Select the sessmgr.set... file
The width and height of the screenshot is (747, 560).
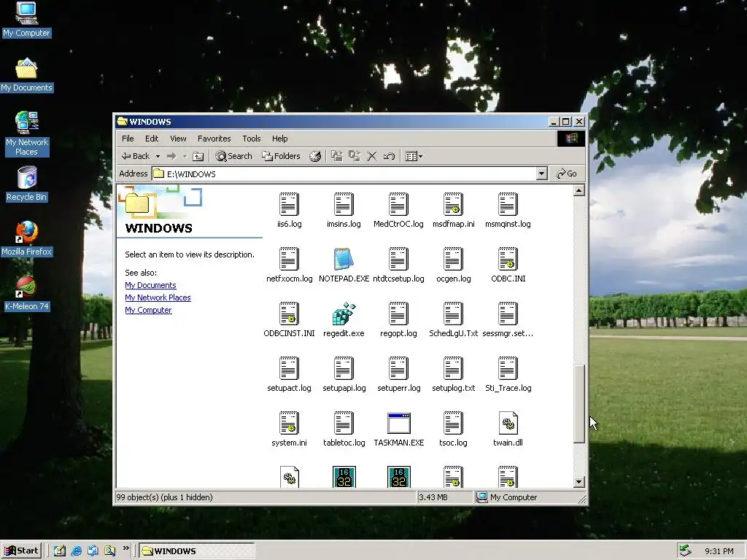pyautogui.click(x=508, y=319)
